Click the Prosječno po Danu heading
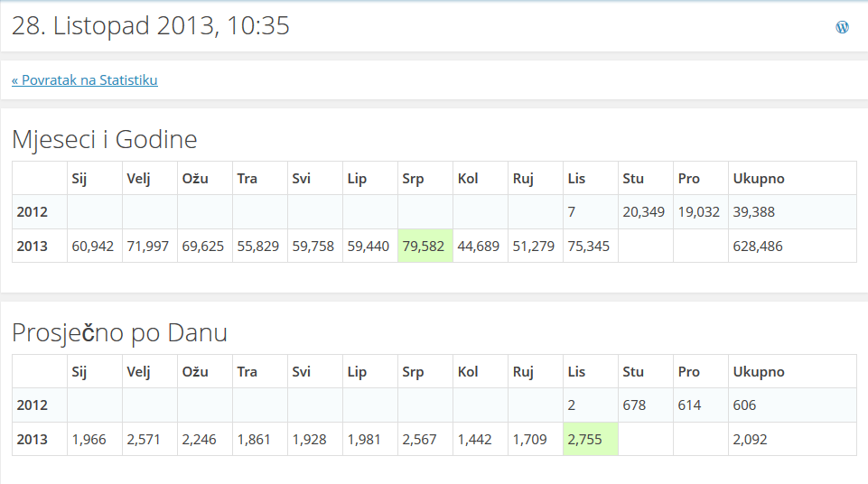This screenshot has width=868, height=484. [x=119, y=333]
